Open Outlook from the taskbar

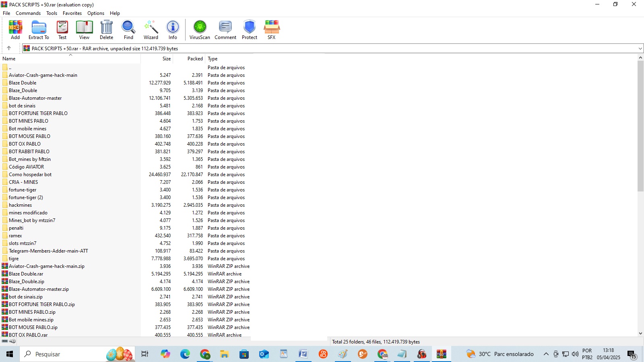coord(264,354)
